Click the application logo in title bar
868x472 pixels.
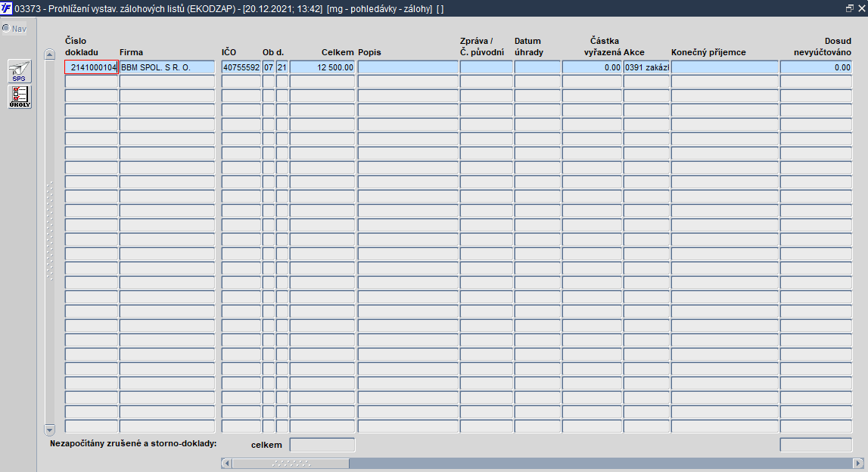[6, 8]
